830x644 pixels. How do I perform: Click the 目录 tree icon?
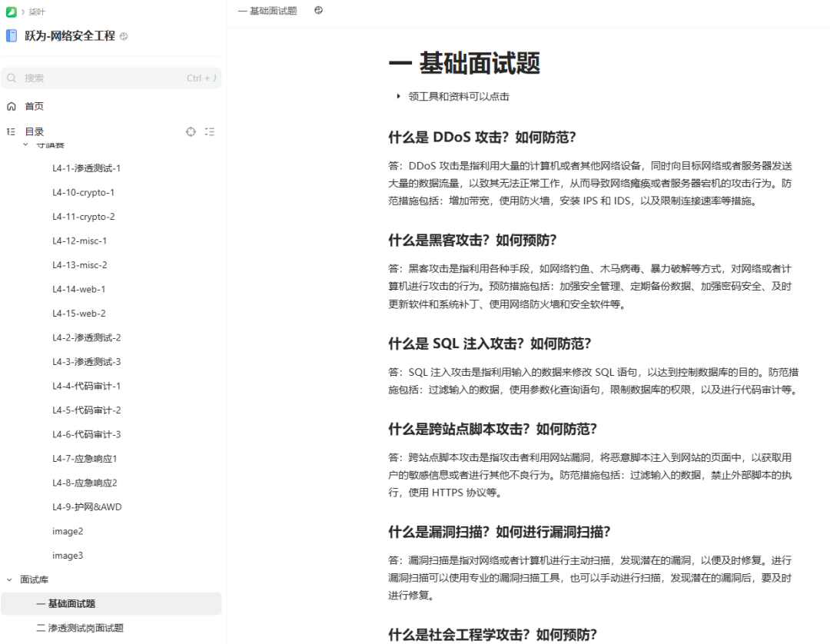[11, 131]
